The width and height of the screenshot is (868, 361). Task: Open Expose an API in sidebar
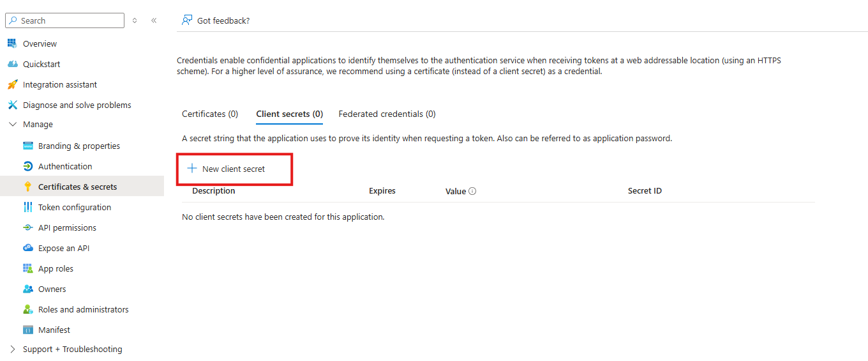pyautogui.click(x=64, y=248)
